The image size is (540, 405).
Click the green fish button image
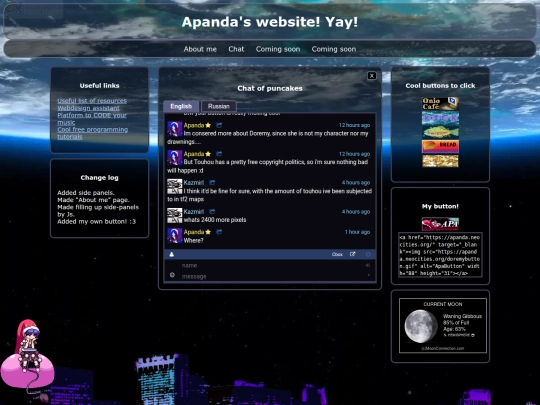point(440,132)
